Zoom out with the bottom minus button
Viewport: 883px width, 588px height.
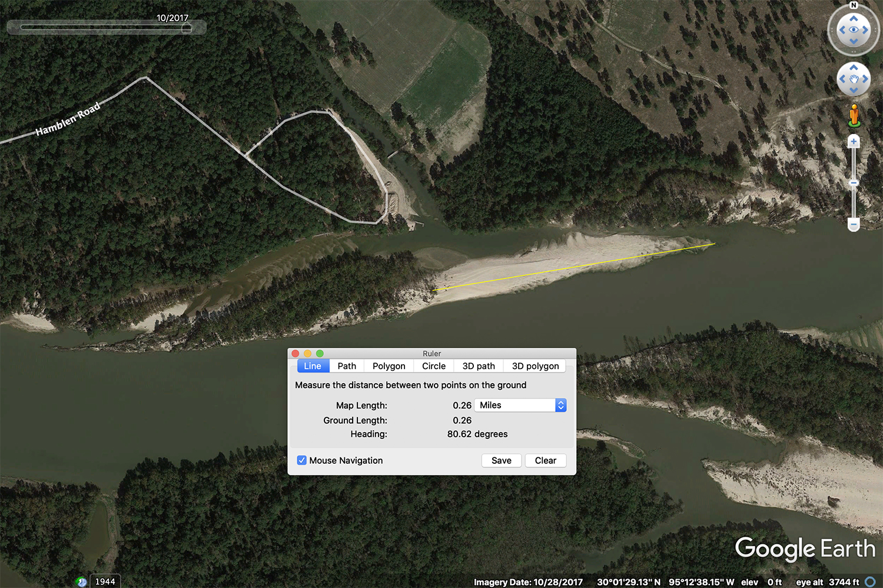(x=854, y=224)
